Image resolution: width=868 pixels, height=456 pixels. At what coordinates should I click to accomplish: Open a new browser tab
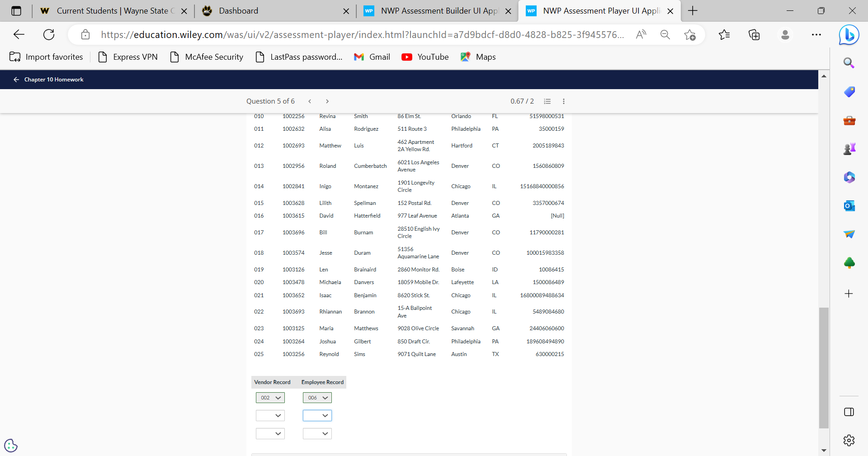[693, 11]
